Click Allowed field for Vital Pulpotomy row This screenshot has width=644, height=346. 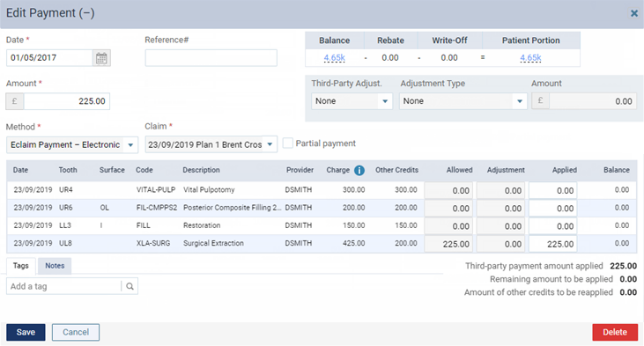(448, 191)
